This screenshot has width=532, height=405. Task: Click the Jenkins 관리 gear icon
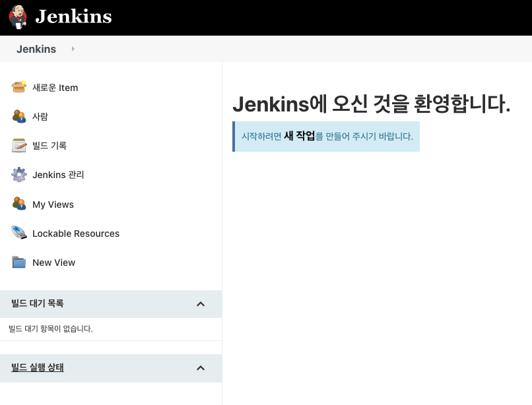(x=19, y=175)
